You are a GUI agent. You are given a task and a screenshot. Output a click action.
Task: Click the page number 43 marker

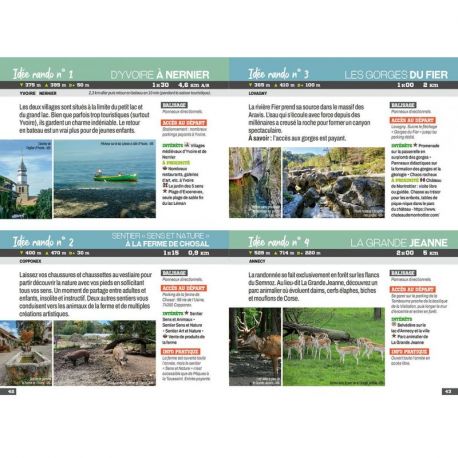(450, 391)
